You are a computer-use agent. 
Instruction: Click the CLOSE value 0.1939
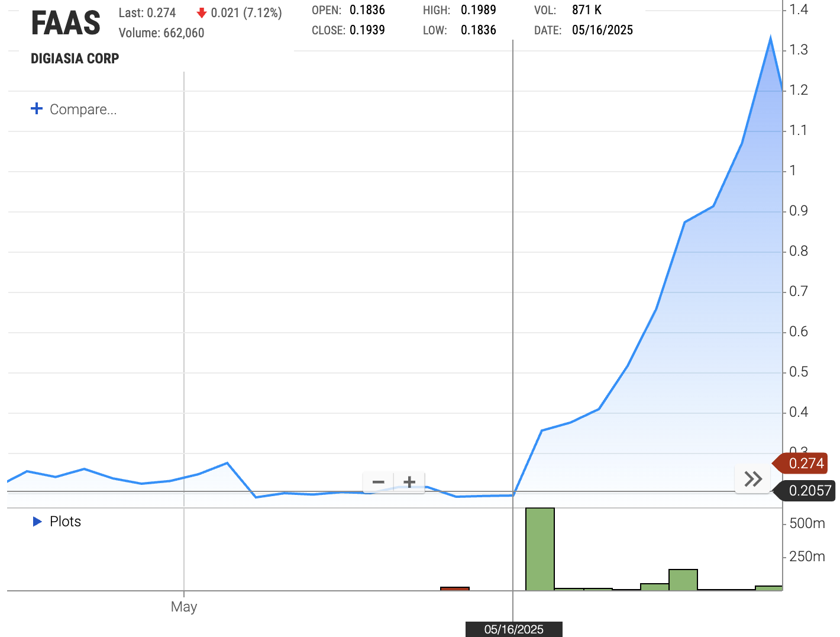click(367, 30)
